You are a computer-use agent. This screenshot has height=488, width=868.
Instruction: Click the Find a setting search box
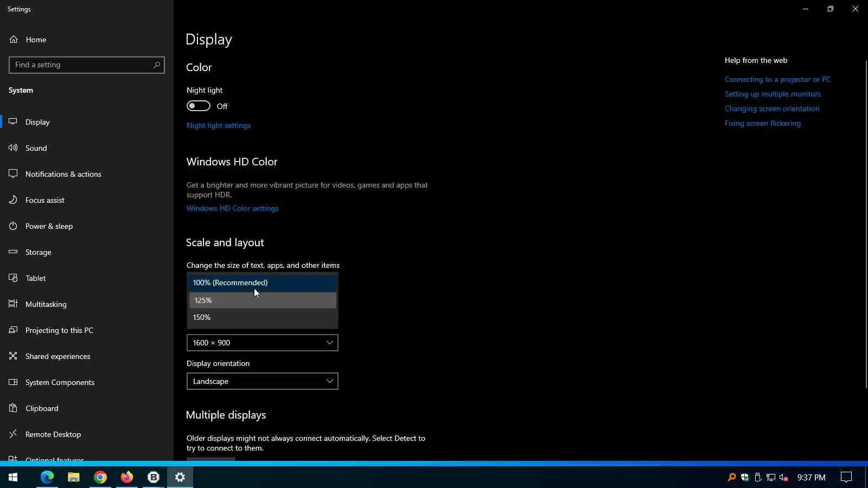coord(87,65)
